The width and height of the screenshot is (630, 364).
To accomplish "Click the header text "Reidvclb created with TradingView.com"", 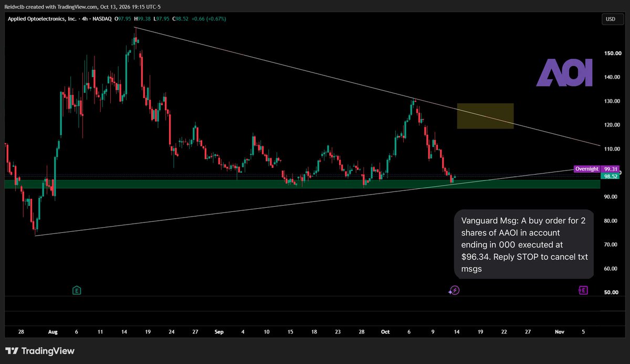I will (50, 7).
